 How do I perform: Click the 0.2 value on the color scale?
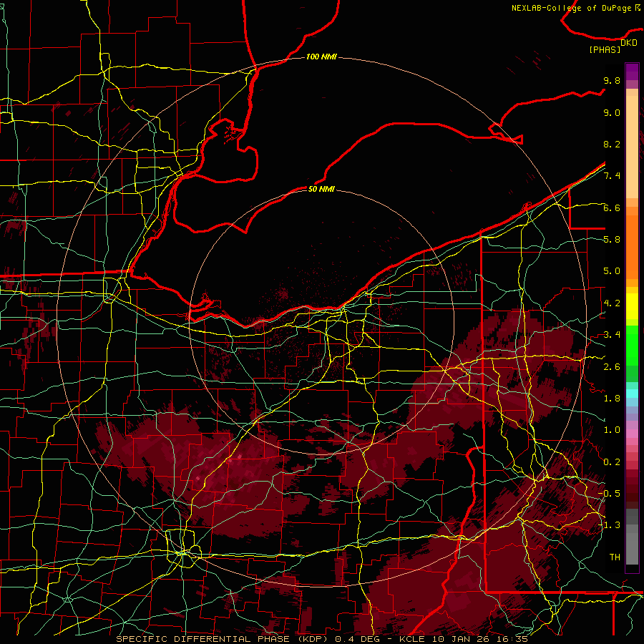(x=612, y=462)
